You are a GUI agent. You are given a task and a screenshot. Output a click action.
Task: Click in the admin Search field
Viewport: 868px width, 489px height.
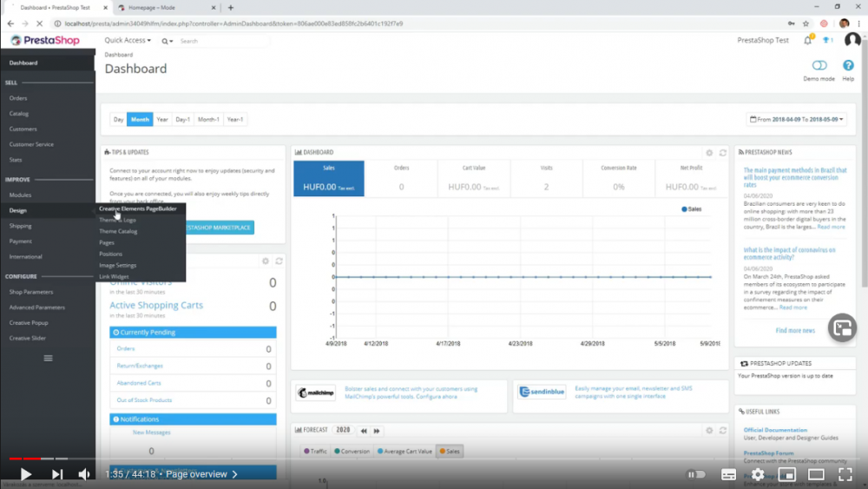(x=221, y=41)
